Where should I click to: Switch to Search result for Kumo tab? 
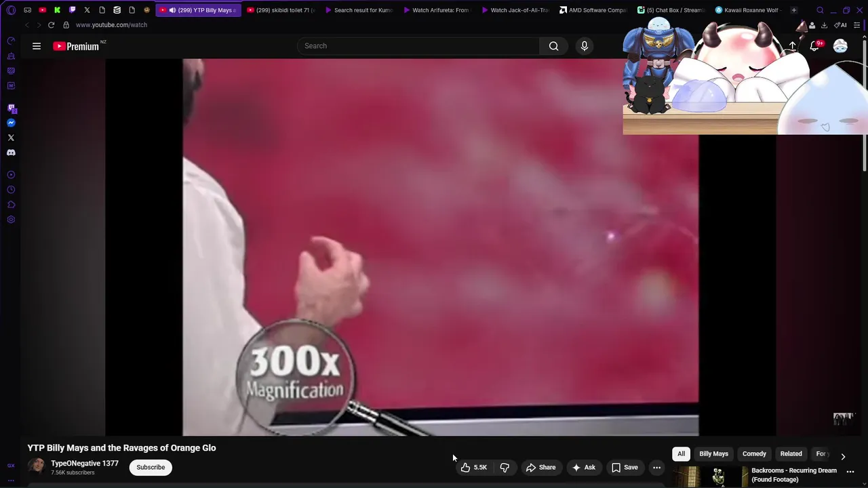click(359, 10)
